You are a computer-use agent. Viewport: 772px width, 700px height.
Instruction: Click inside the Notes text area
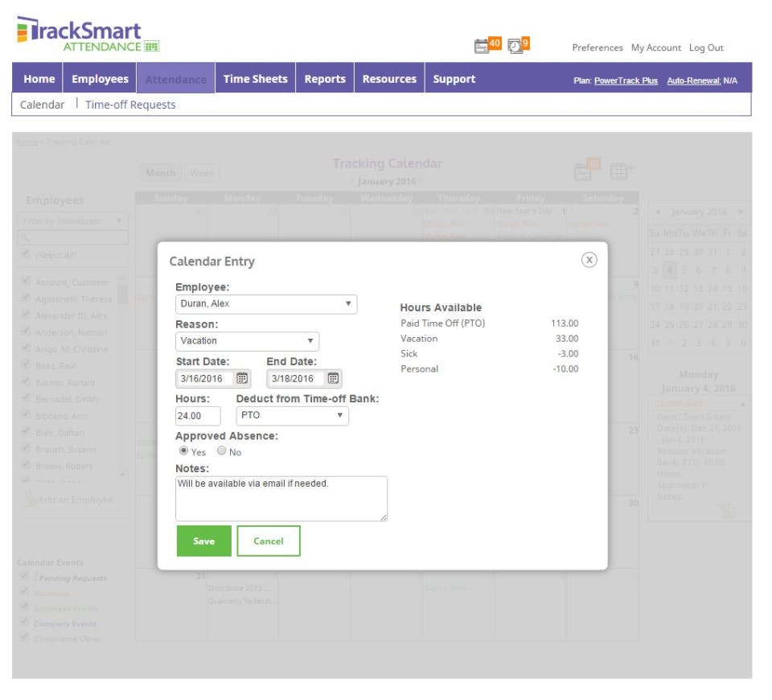click(x=281, y=497)
